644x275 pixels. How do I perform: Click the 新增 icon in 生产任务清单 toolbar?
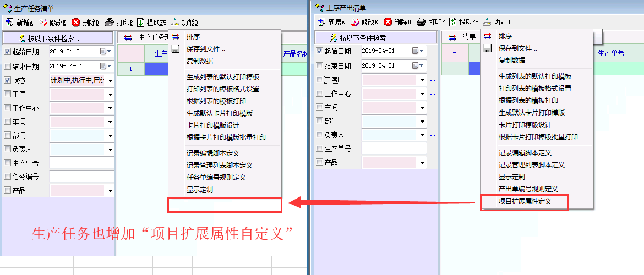(x=10, y=23)
